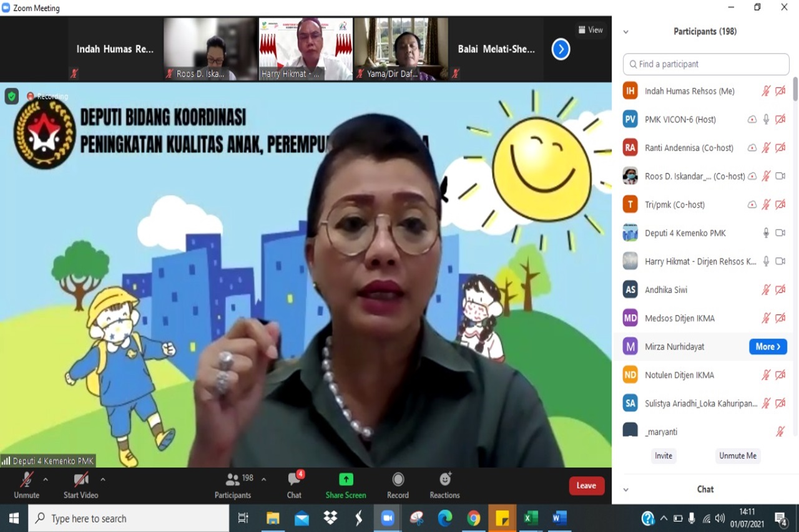Click muted mic icon for Notulen Ditjen IKMA
The height and width of the screenshot is (532, 799).
tap(766, 375)
